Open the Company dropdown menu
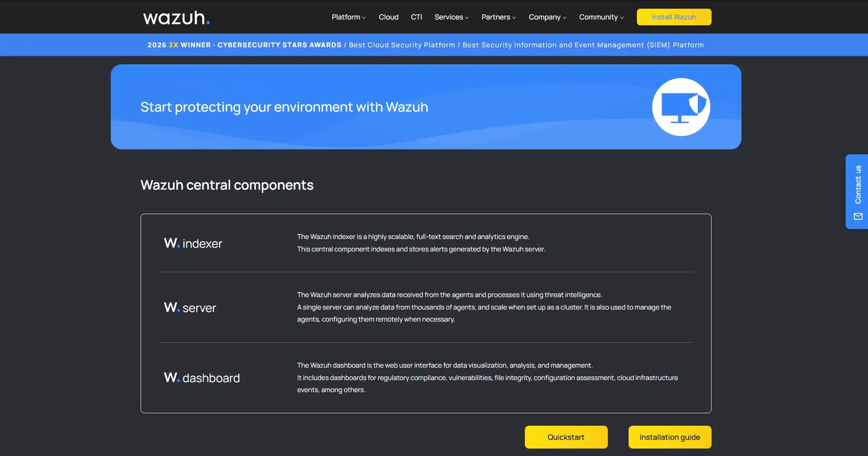Image resolution: width=868 pixels, height=456 pixels. click(547, 17)
